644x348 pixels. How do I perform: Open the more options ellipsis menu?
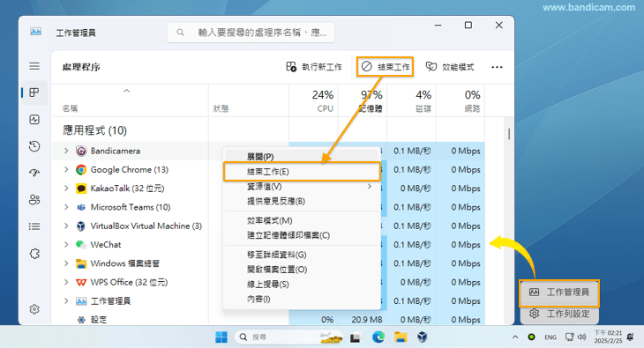pos(497,67)
